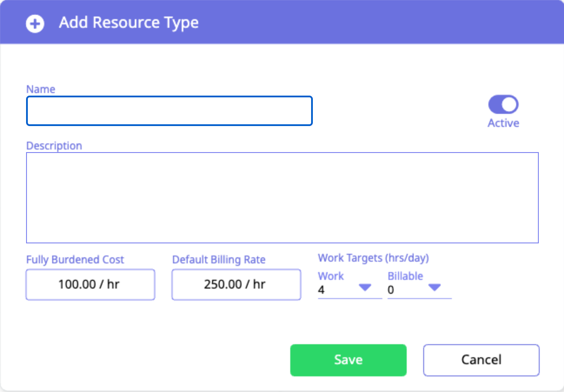Focus the Name text field
The width and height of the screenshot is (564, 392).
pos(169,111)
